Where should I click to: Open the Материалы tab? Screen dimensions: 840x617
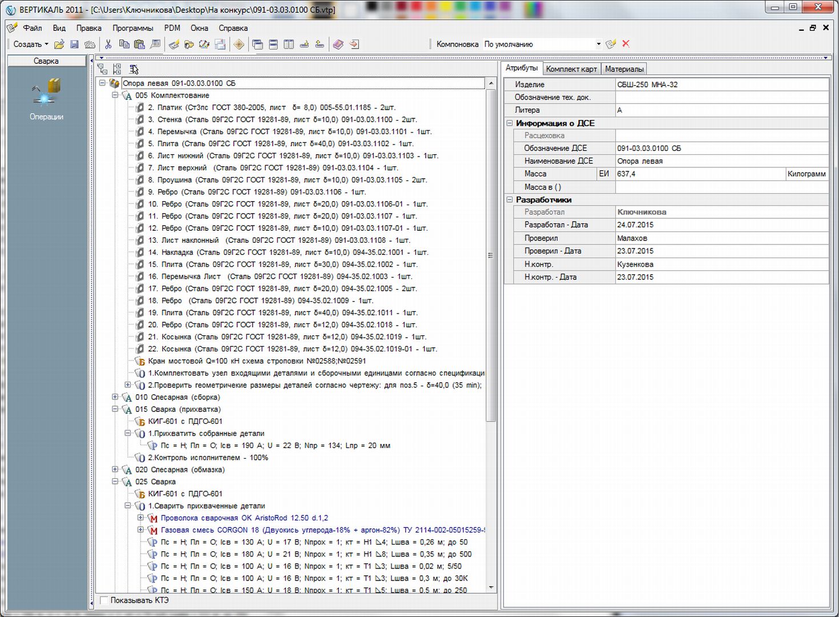[624, 69]
